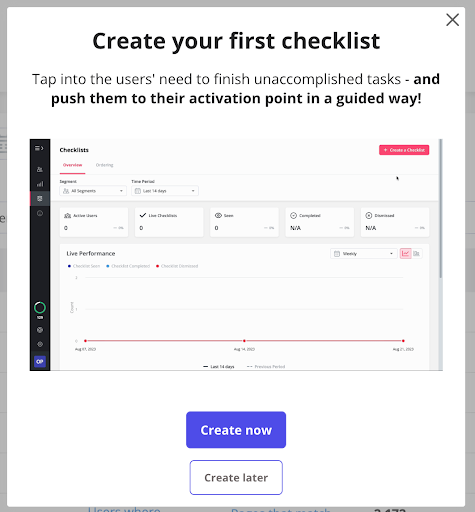
Task: Choose the Create later button
Action: 236,477
